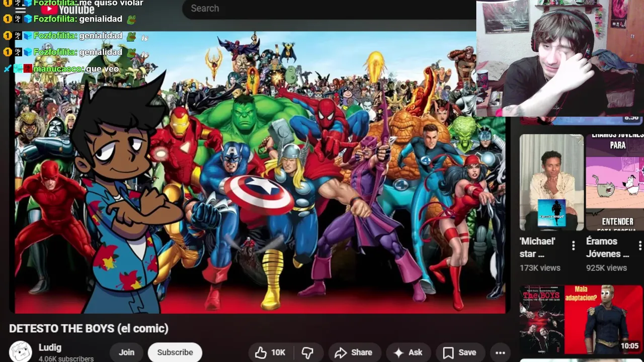644x362 pixels.
Task: Click the main video player
Action: tap(260, 172)
